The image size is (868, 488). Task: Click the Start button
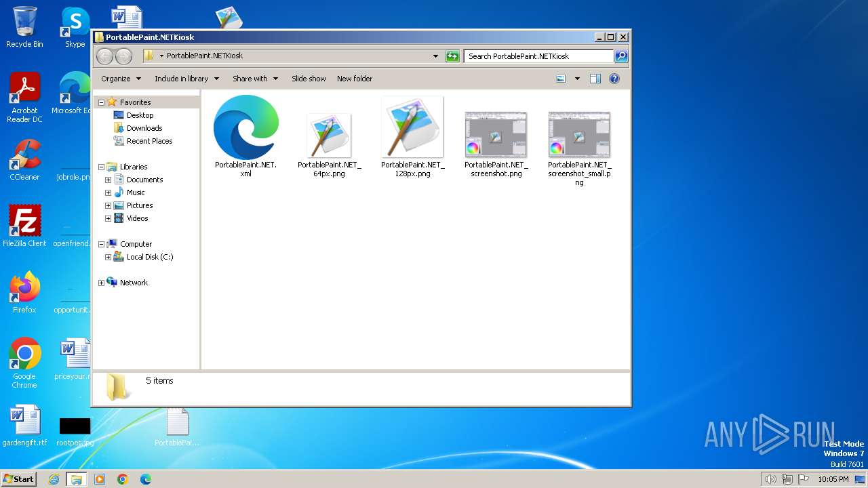coord(19,479)
